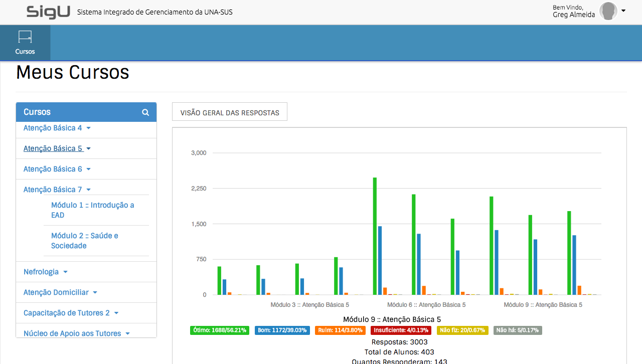
Task: Expand the Capacitação de Tutores 2 caret
Action: 116,313
